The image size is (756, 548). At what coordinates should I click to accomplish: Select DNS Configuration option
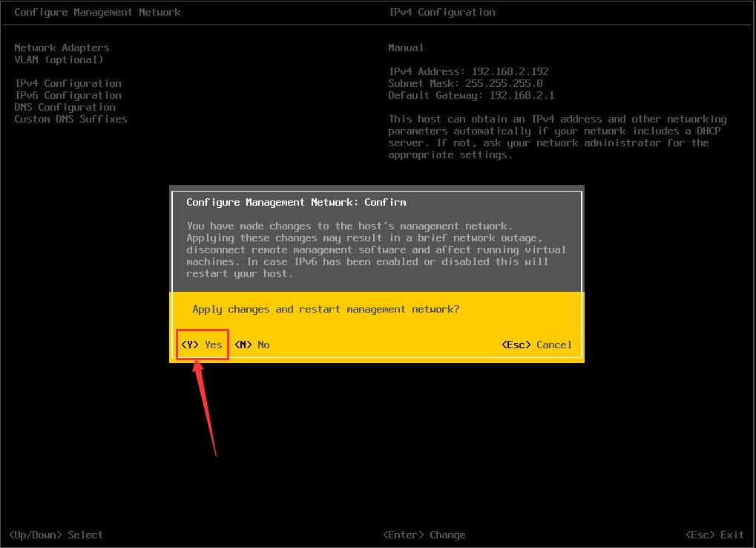[x=65, y=107]
